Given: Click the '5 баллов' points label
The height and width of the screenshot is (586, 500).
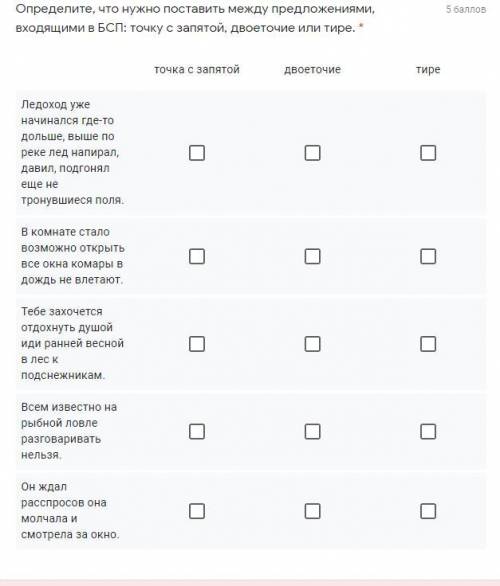Looking at the screenshot, I should 466,9.
